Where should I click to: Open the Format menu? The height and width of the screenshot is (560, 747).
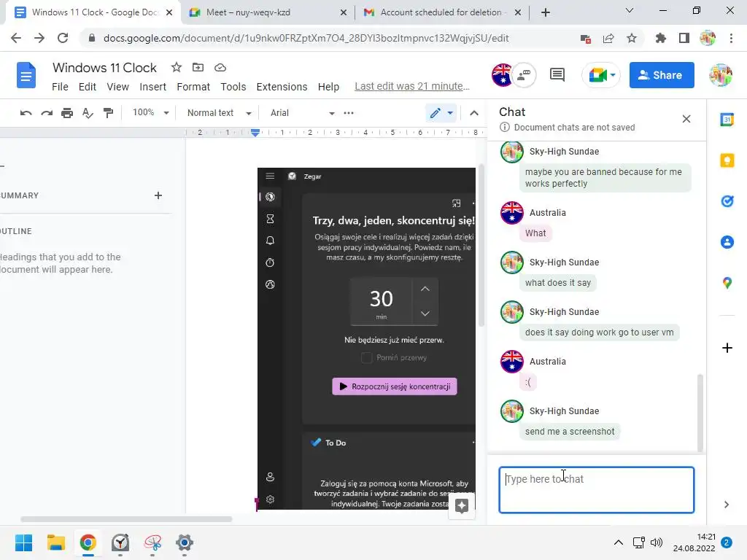(x=193, y=87)
